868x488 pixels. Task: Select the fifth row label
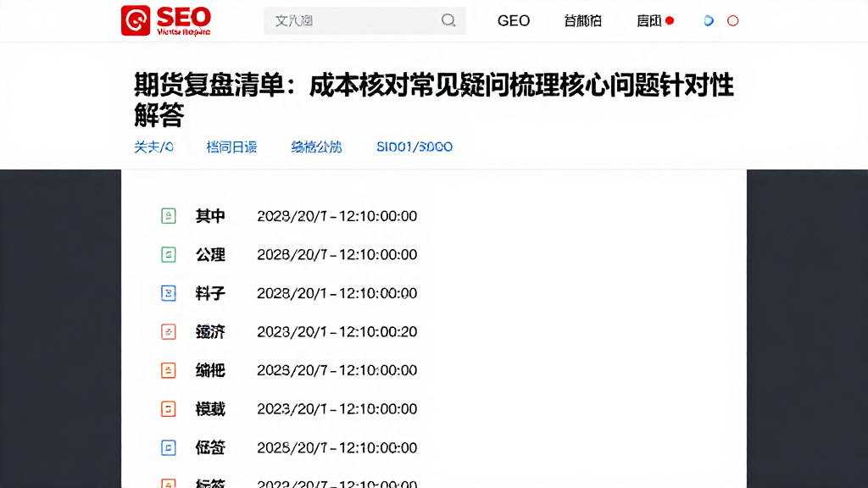point(210,370)
